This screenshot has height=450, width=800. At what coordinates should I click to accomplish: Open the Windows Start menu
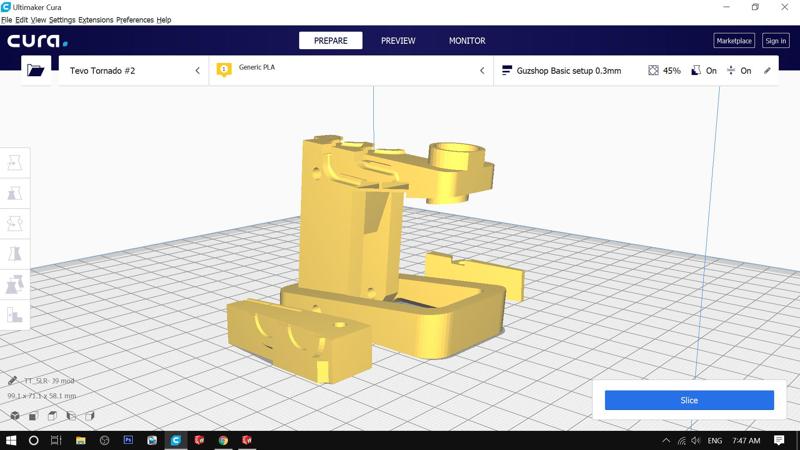coord(11,440)
